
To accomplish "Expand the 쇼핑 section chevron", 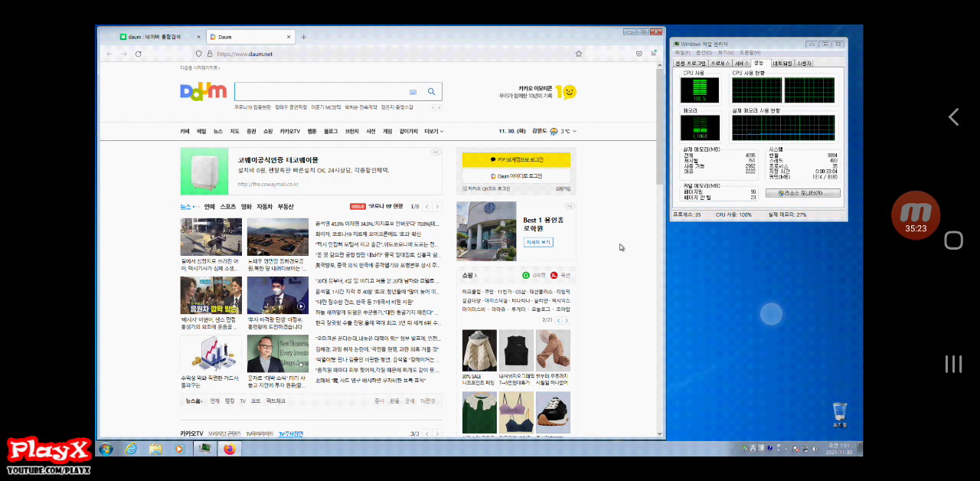I will click(x=475, y=275).
